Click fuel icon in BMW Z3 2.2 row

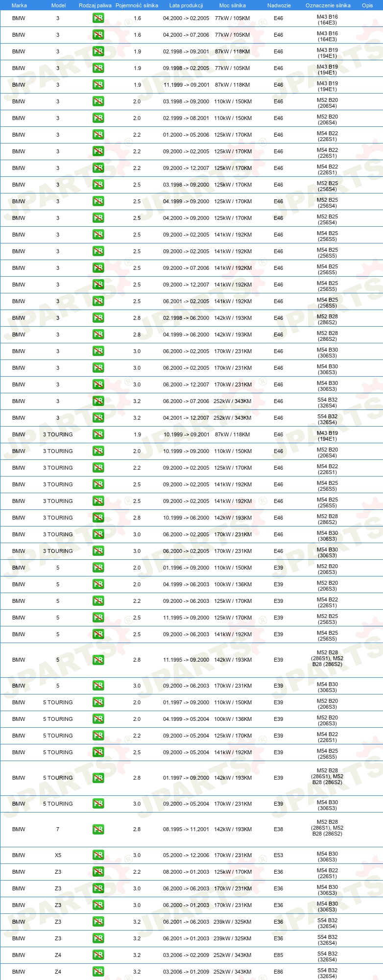tap(98, 872)
